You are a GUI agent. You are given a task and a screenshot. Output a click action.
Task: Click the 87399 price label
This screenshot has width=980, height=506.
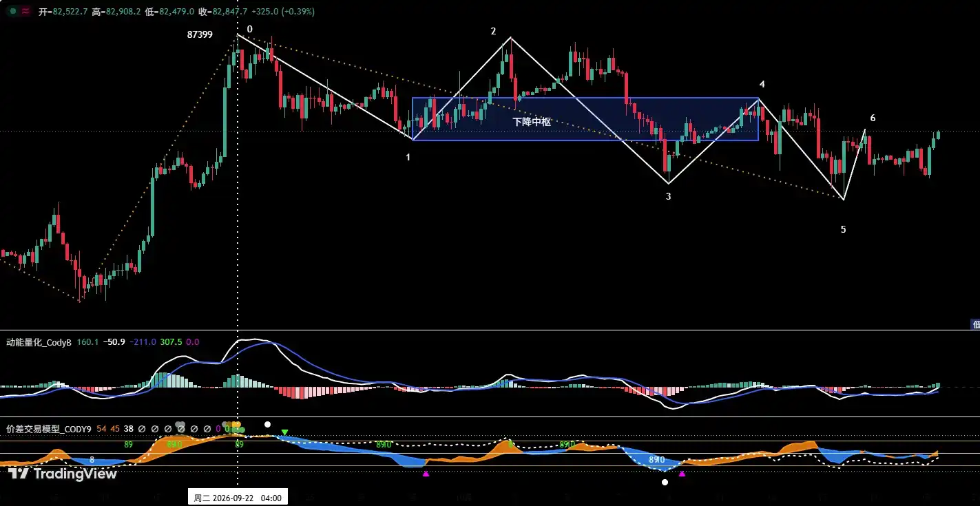pyautogui.click(x=200, y=34)
